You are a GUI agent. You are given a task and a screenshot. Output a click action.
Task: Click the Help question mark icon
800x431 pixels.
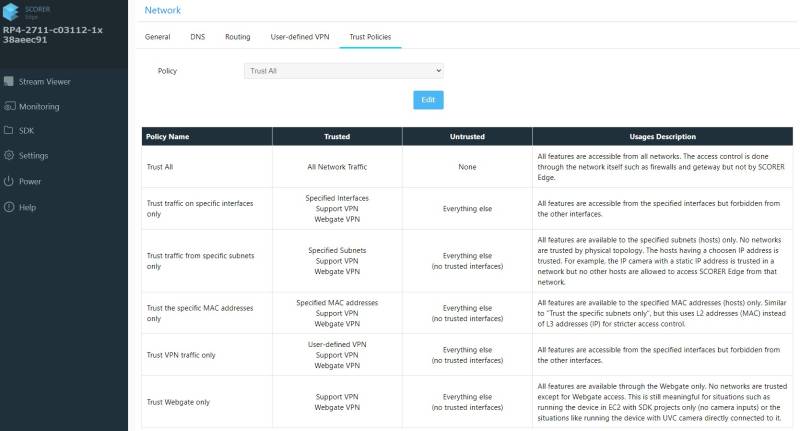tap(9, 207)
